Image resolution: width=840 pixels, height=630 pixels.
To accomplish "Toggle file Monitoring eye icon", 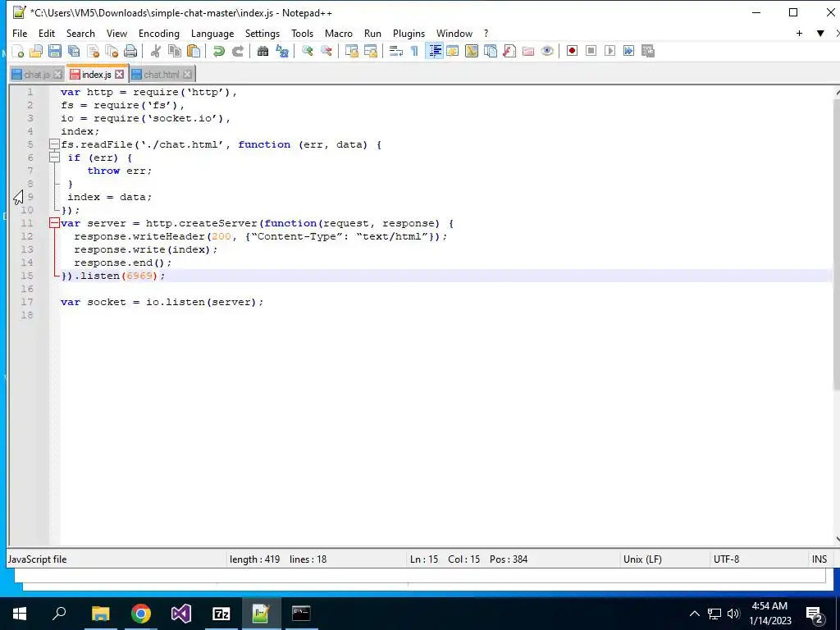I will click(x=547, y=51).
